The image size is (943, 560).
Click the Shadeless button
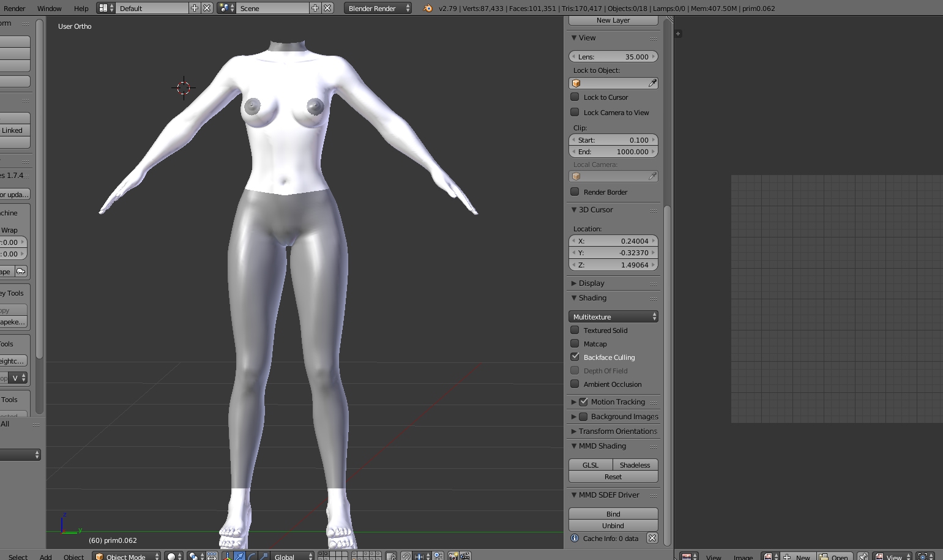(x=635, y=465)
